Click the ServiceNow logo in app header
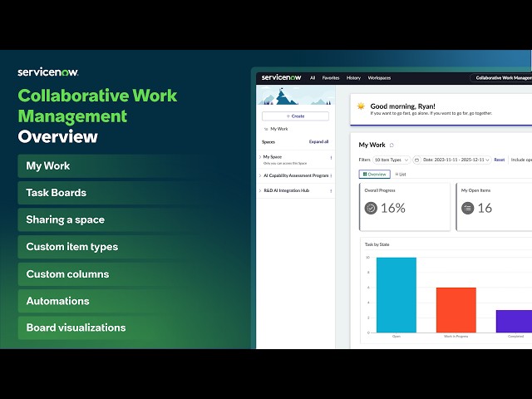 281,77
